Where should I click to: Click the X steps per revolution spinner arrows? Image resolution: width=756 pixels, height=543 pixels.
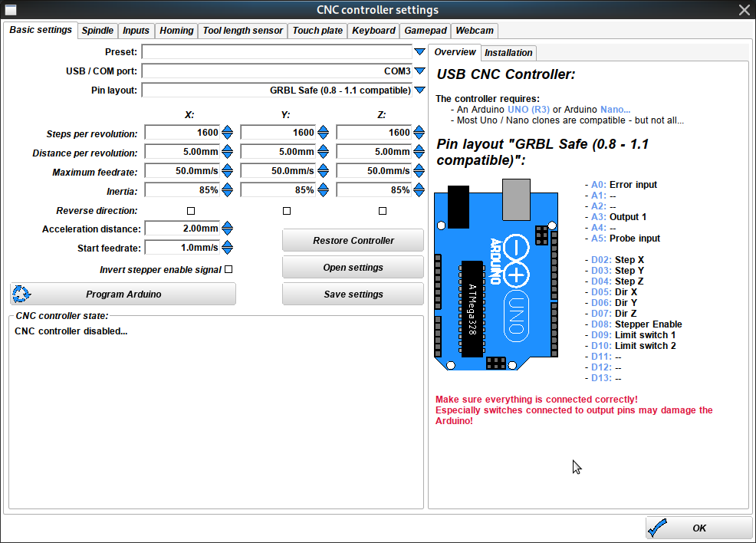coord(228,133)
